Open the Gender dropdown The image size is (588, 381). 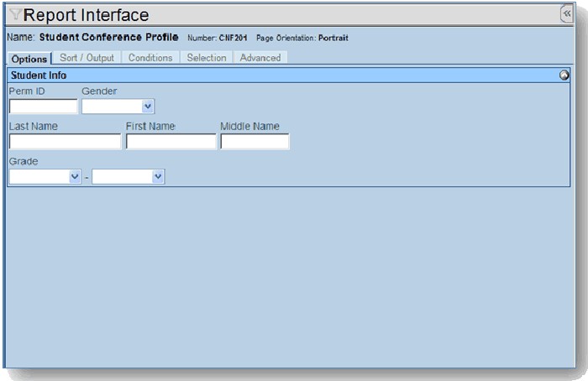tap(118, 107)
